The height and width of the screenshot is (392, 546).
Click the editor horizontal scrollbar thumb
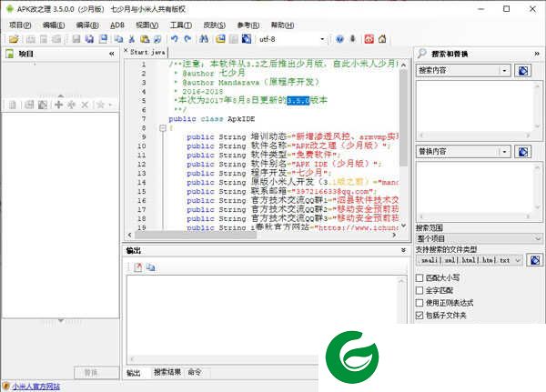(196, 235)
